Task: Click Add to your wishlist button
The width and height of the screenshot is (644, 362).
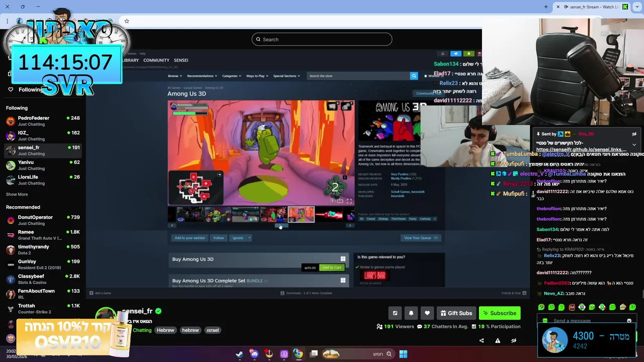Action: [190, 238]
